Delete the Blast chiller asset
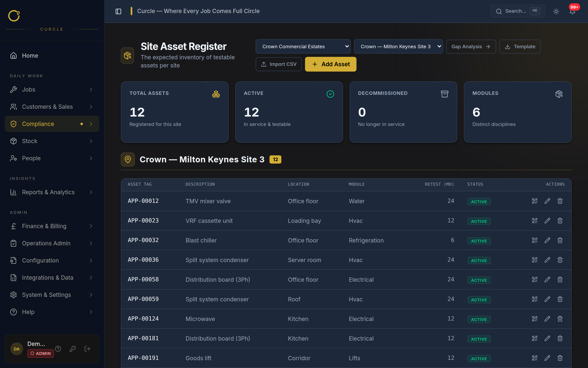 point(560,240)
